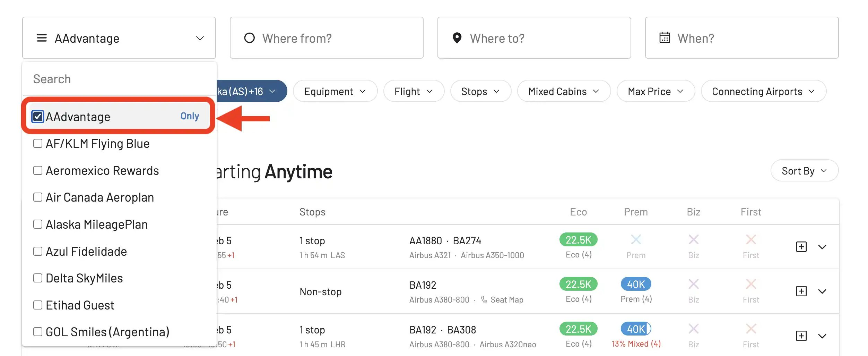Check the Delta SkyMiles checkbox
This screenshot has height=356, width=868.
pos(37,278)
